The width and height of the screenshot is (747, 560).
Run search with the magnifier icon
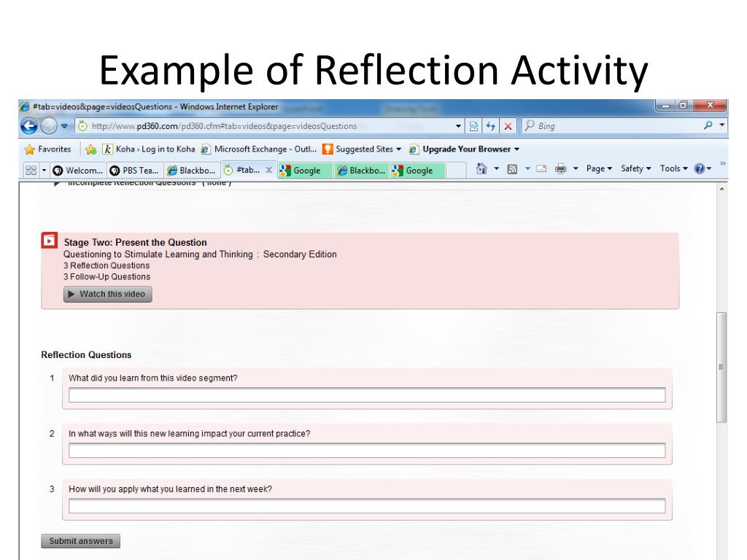(x=708, y=125)
